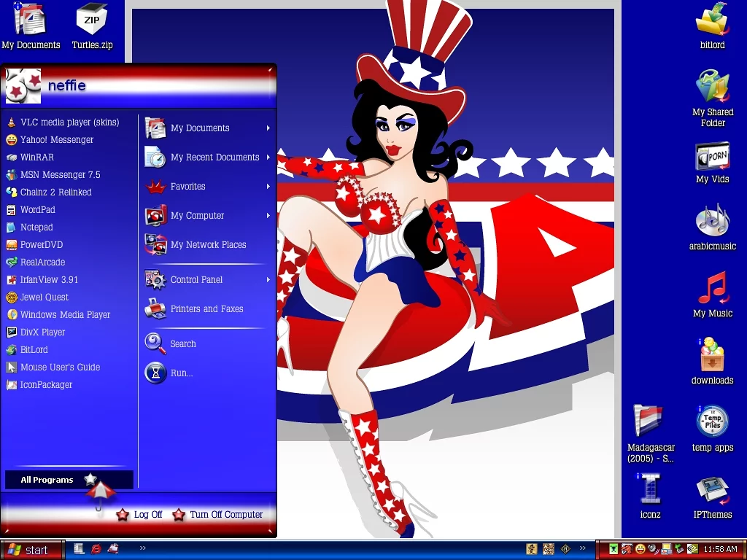Click the Log Off button
The height and width of the screenshot is (560, 747).
(x=140, y=515)
